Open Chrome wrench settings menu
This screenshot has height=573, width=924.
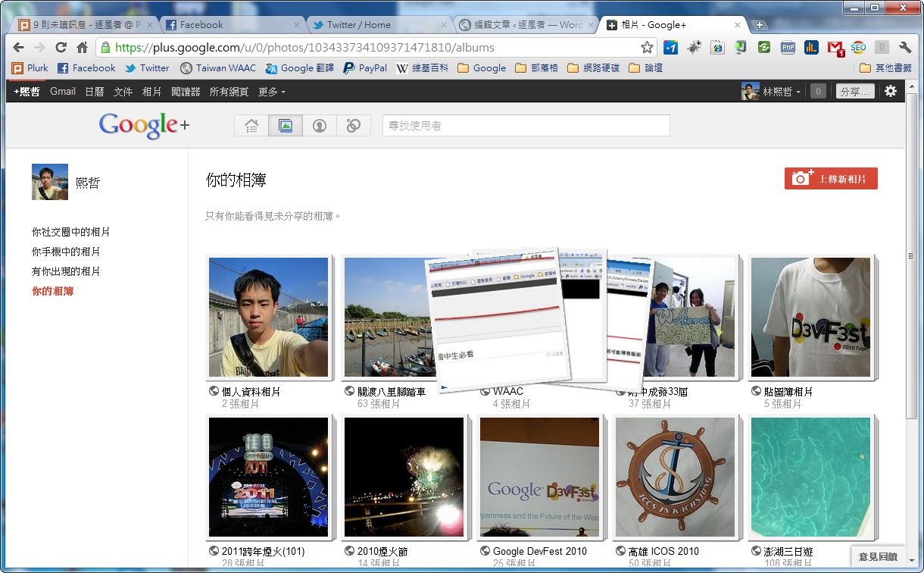[905, 47]
